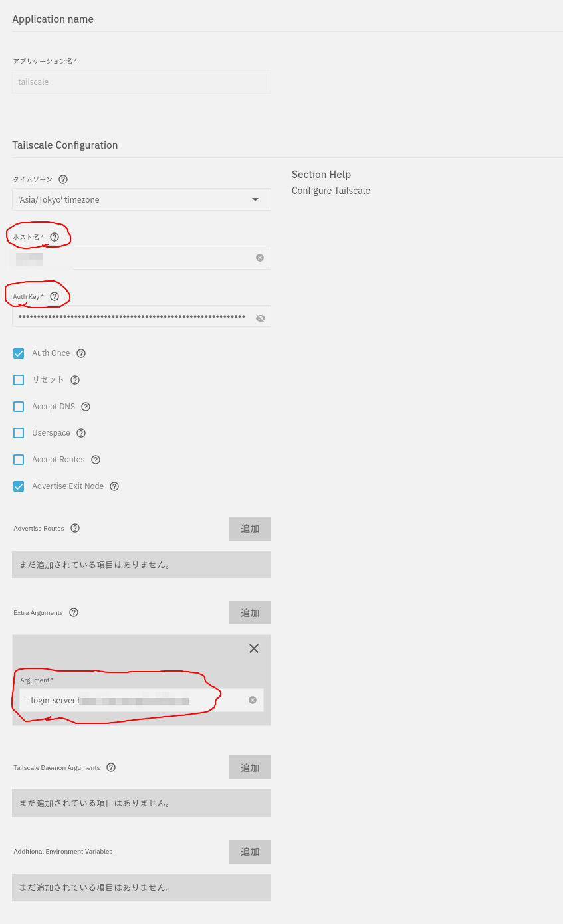Viewport: 563px width, 924px height.
Task: Uncheck Advertise Exit Node checkbox
Action: coord(19,486)
